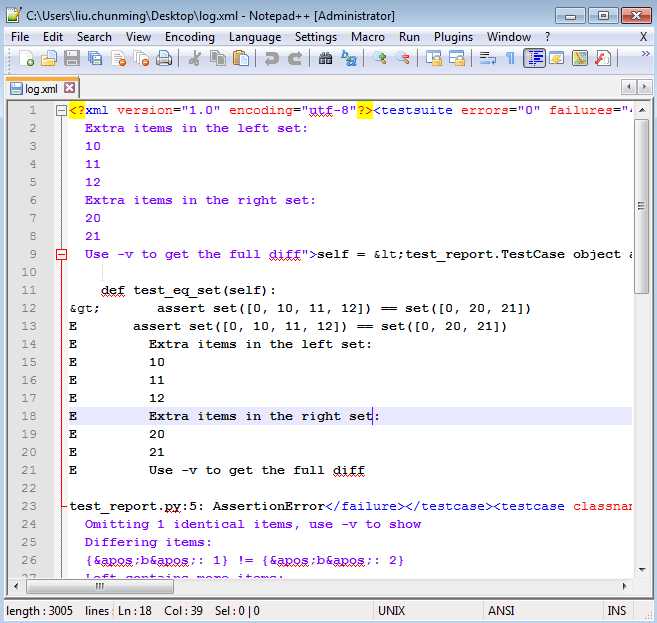Collapse the fold marker on line 1
Image resolution: width=657 pixels, height=623 pixels.
[x=62, y=111]
